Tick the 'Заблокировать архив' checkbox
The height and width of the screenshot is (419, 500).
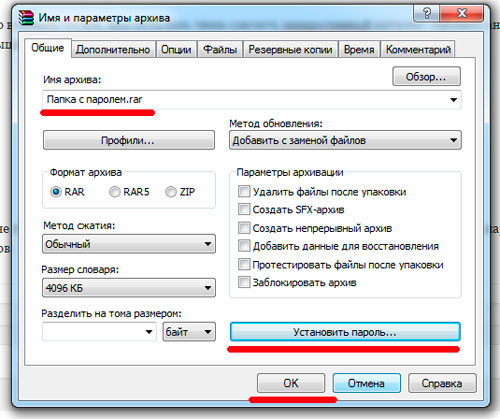pos(244,282)
